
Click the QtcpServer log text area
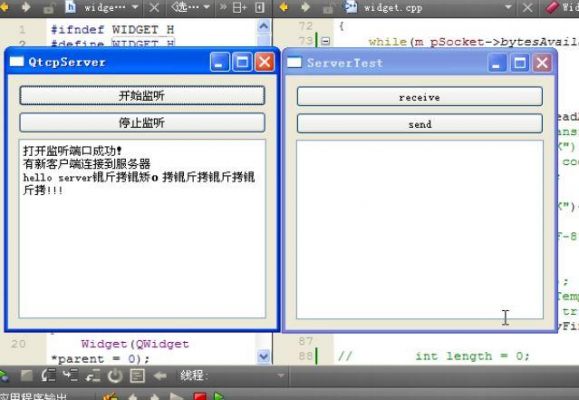pyautogui.click(x=142, y=229)
